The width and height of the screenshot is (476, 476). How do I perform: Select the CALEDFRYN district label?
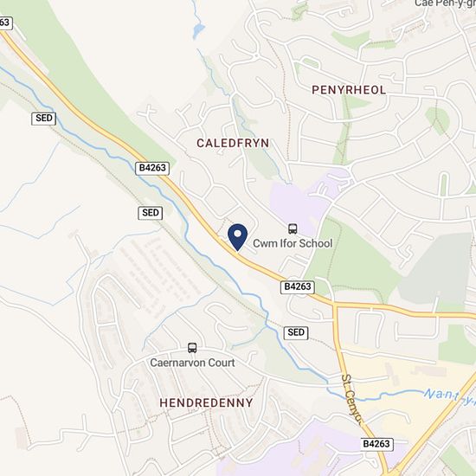(233, 143)
